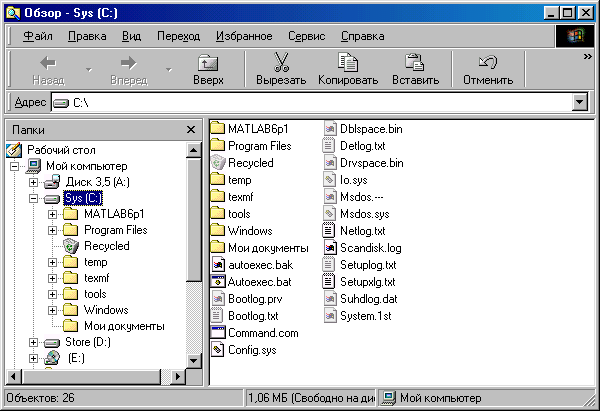Collapse the Мой компьютер tree node
The image size is (600, 411).
tap(15, 166)
